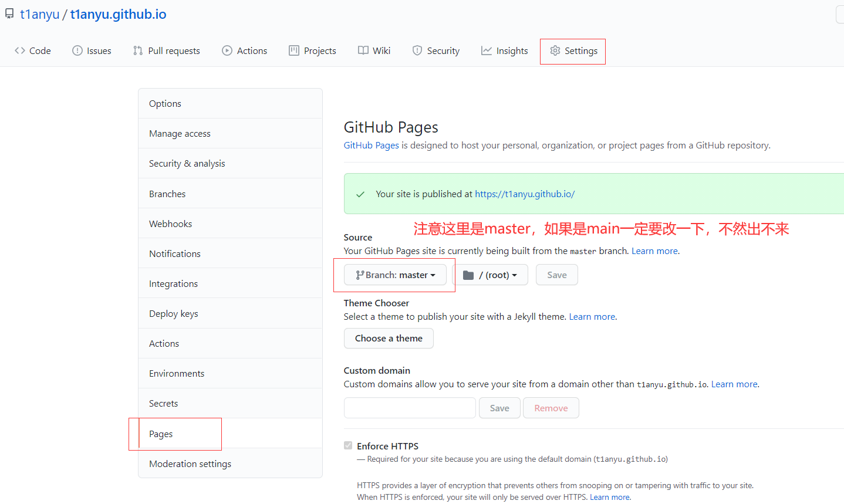Click the Insights graph icon
This screenshot has height=504, width=844.
(487, 51)
